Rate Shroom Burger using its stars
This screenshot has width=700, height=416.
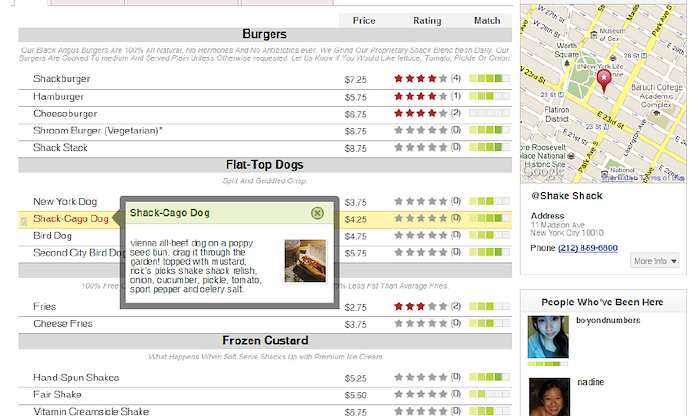pyautogui.click(x=421, y=130)
